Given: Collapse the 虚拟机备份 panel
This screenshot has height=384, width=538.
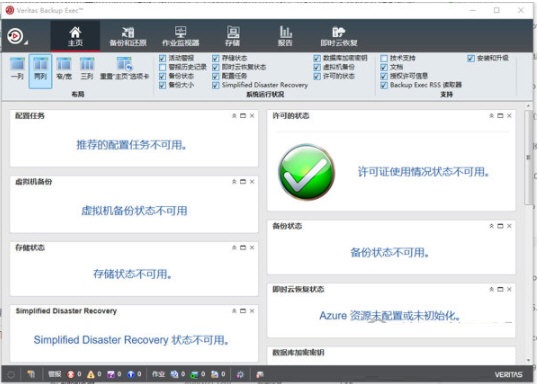Looking at the screenshot, I should point(234,182).
